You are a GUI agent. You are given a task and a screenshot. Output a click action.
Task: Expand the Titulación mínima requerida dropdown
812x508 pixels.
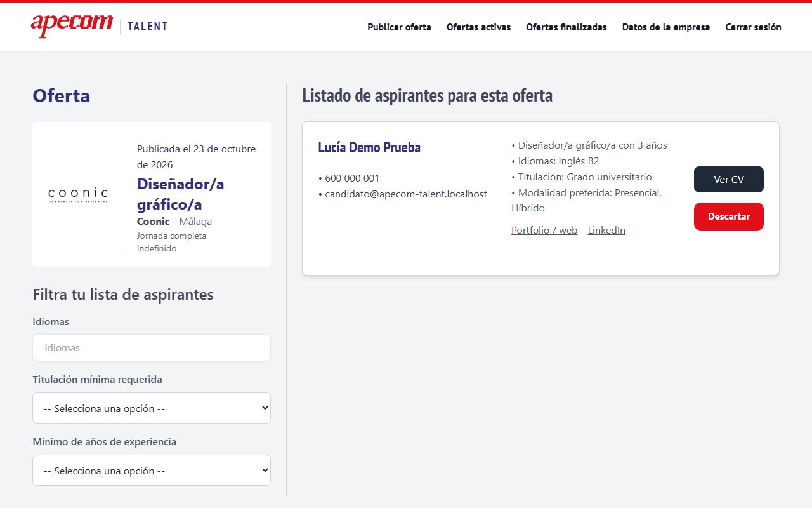(152, 408)
